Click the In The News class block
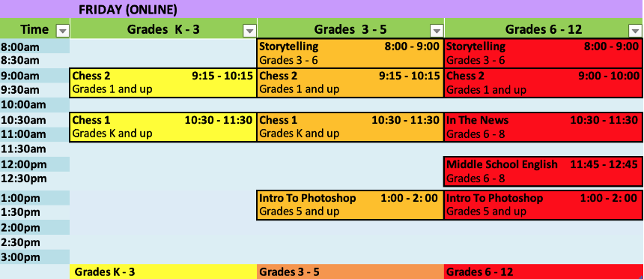 [544, 127]
